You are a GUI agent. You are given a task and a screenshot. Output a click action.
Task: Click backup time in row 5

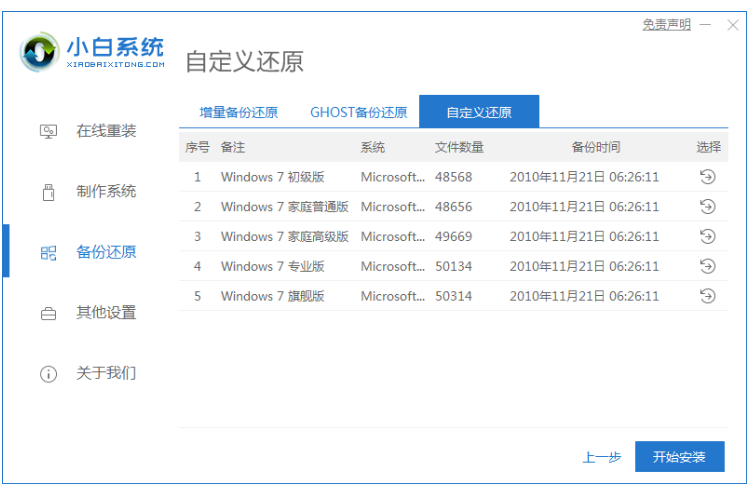pyautogui.click(x=584, y=296)
